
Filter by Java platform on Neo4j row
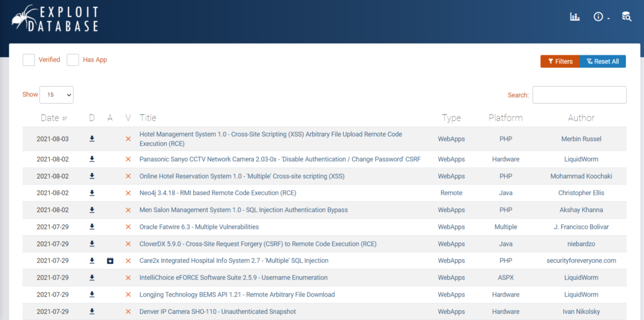click(x=505, y=193)
